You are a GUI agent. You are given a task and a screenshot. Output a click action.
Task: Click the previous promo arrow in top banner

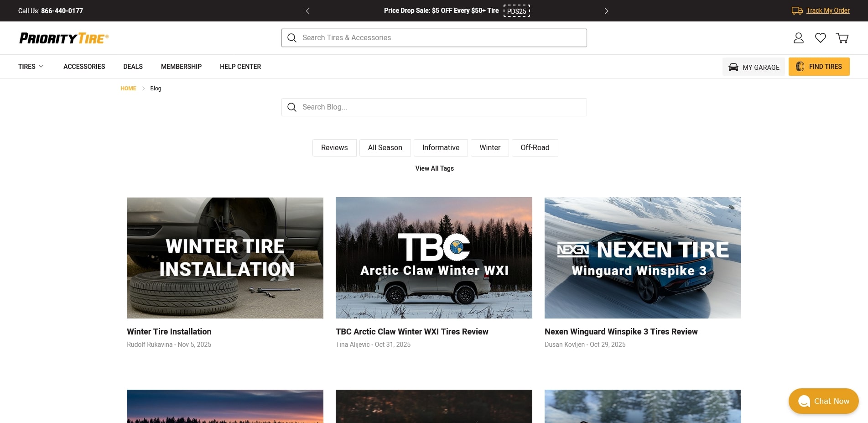(307, 11)
